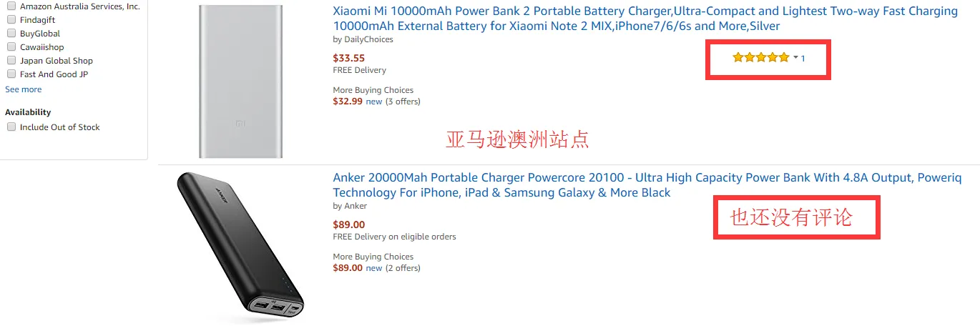Click the $32.99 More Buying Choices price
980x326 pixels.
point(348,102)
